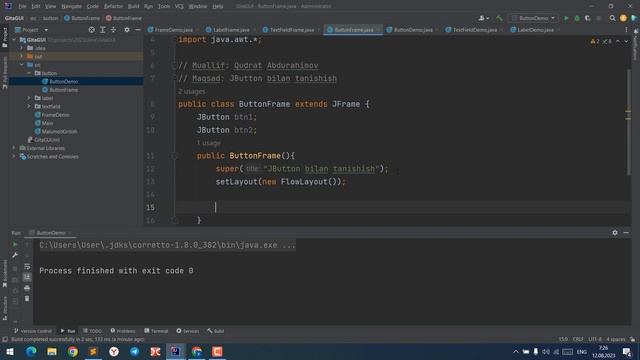640x360 pixels.
Task: Click the Select Opened File target icon
Action: coord(91,30)
